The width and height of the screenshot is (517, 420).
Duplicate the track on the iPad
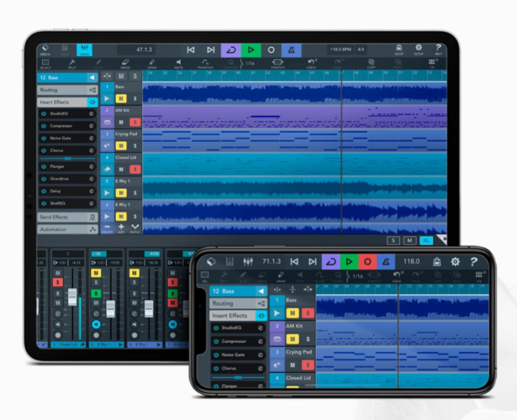pos(135,228)
